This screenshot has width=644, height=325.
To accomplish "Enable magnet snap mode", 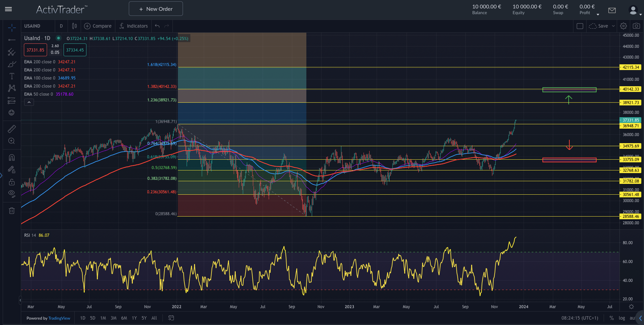I will (12, 157).
